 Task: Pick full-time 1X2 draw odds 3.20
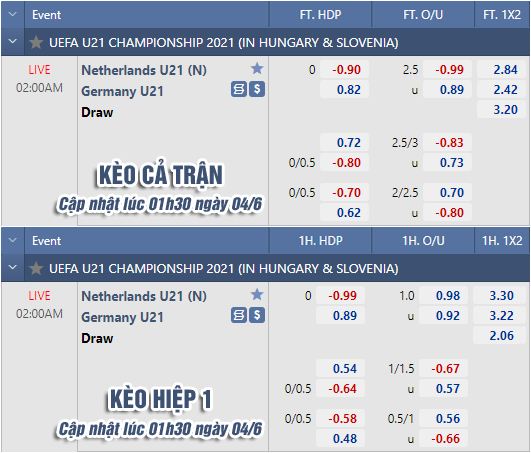(x=503, y=110)
